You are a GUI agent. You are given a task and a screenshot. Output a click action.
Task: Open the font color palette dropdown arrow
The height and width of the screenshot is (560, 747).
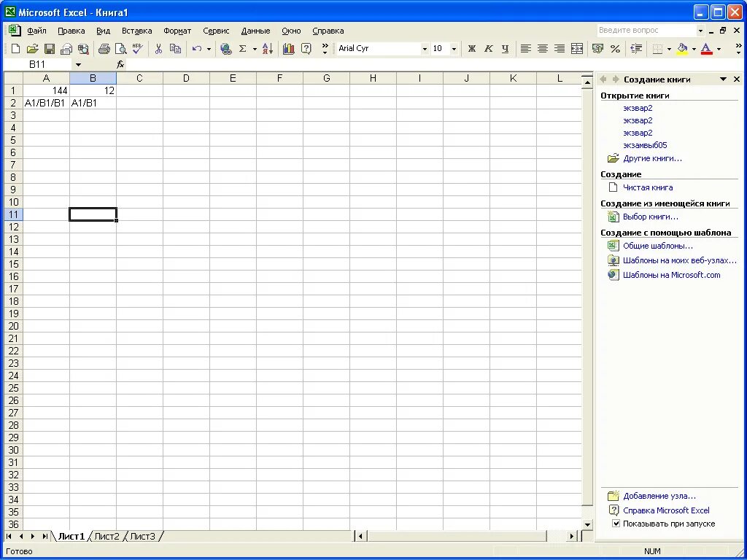coord(719,49)
